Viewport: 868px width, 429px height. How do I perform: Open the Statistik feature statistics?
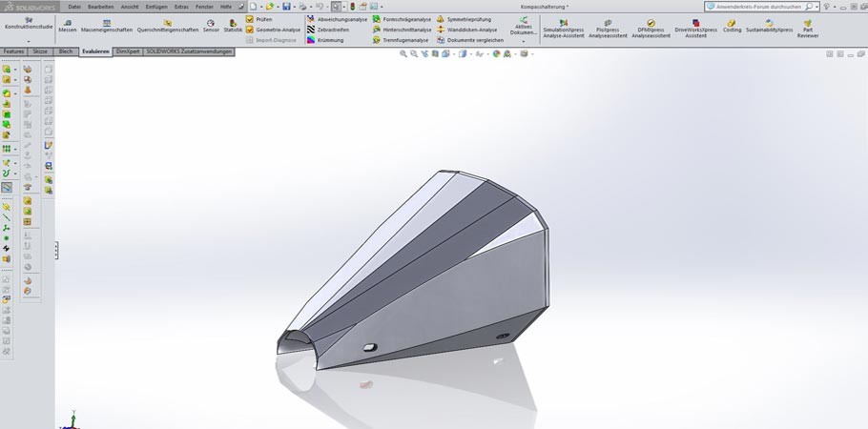tap(233, 26)
